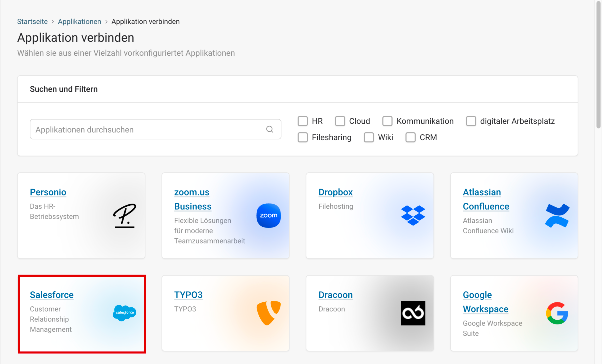Image resolution: width=602 pixels, height=364 pixels.
Task: Open the zoom.us Business link
Action: 193,199
